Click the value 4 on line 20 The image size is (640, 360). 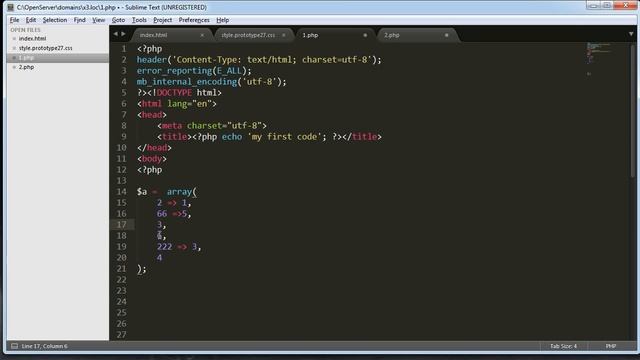pyautogui.click(x=159, y=258)
